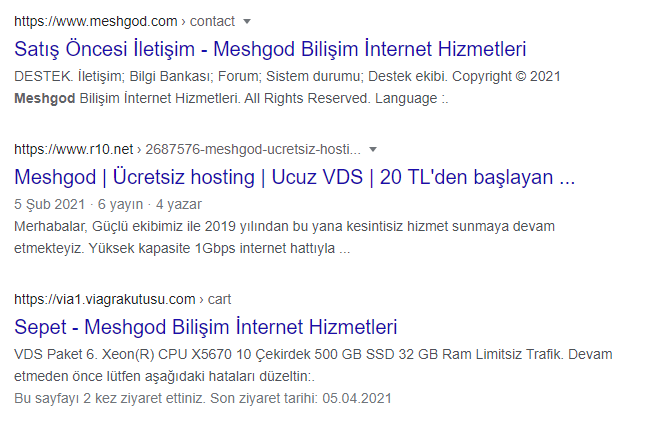Click the https://www.r10.net URL text

click(x=75, y=150)
